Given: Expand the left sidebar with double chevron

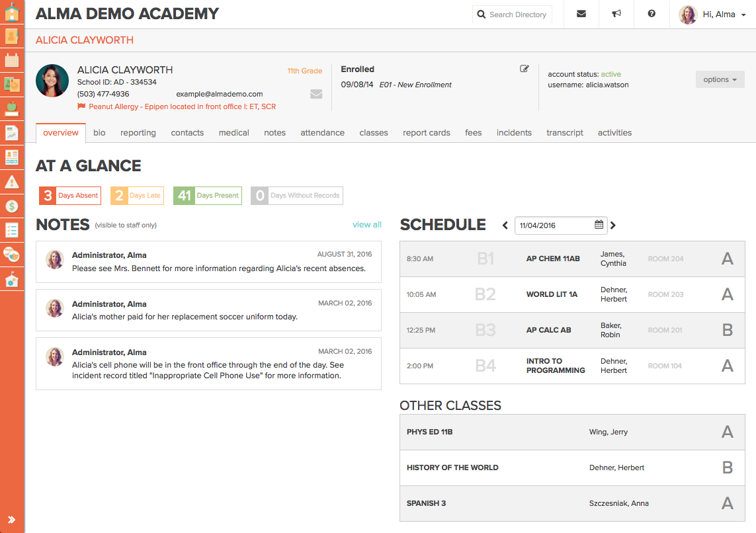Looking at the screenshot, I should [x=12, y=520].
